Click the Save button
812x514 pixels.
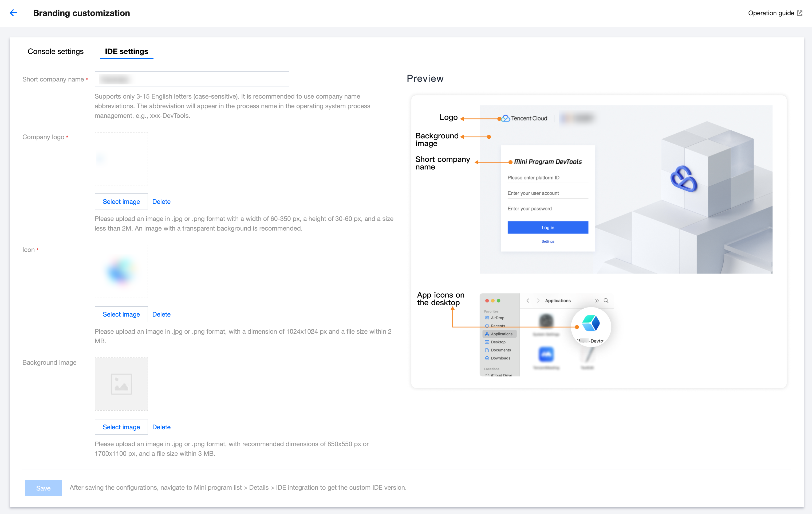[x=43, y=488]
